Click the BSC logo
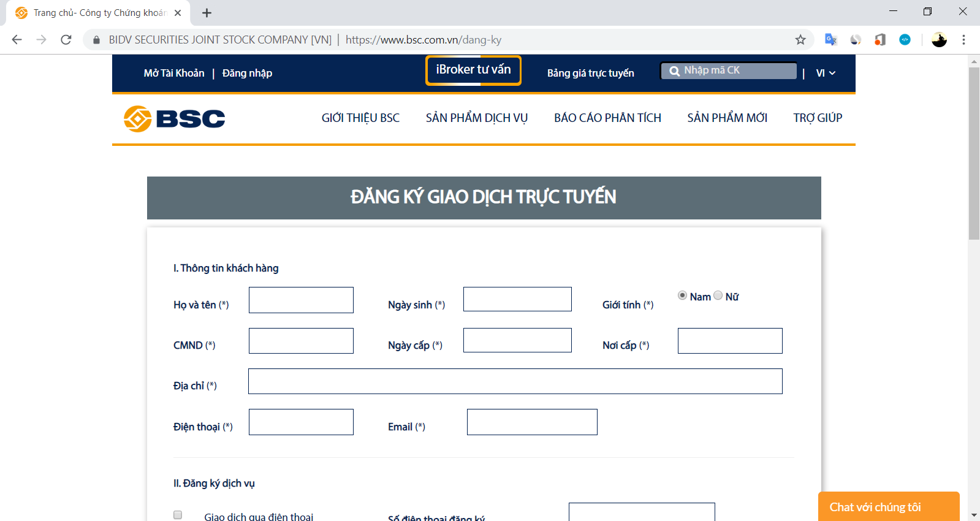 click(x=175, y=118)
